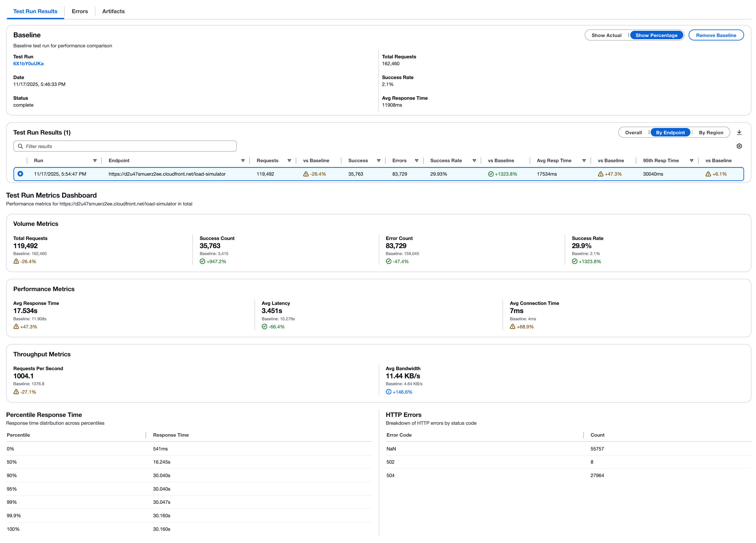The image size is (756, 543).
Task: Click check icon beside +947.2% Success Count
Action: click(x=202, y=261)
